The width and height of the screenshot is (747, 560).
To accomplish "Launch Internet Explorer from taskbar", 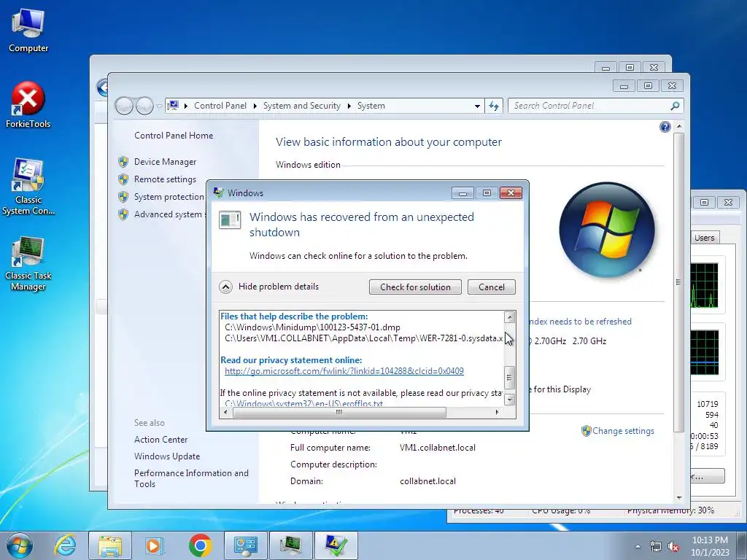I will coord(65,545).
